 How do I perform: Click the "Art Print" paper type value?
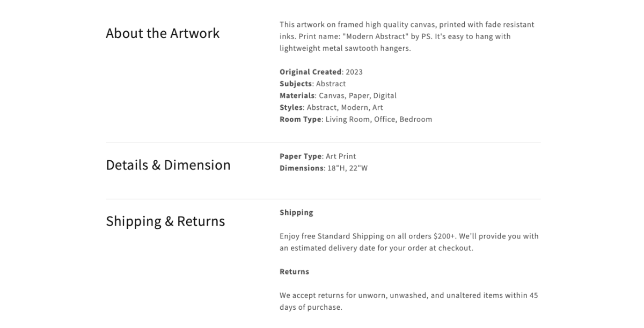(341, 156)
